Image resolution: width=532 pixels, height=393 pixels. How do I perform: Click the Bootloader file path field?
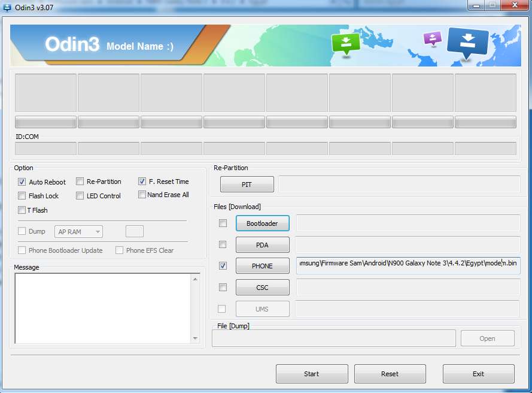408,223
